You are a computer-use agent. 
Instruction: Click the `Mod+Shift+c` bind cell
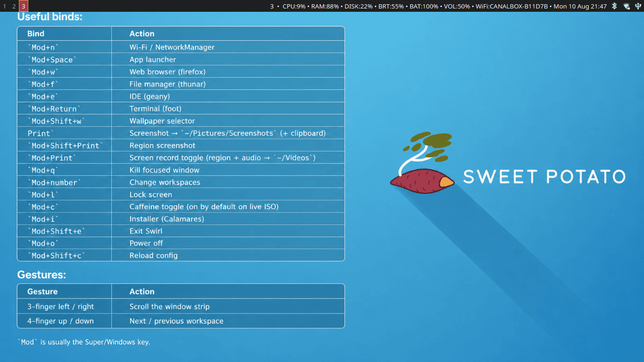coord(64,255)
